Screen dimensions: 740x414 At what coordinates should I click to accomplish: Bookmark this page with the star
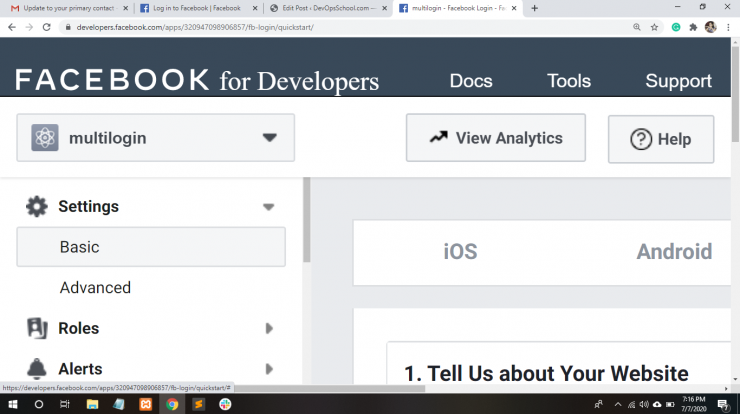pyautogui.click(x=654, y=27)
